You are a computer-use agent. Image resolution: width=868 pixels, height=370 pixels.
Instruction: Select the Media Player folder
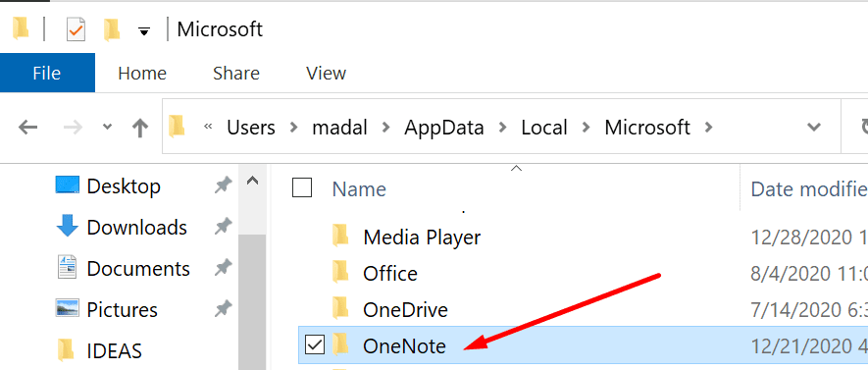coord(422,238)
